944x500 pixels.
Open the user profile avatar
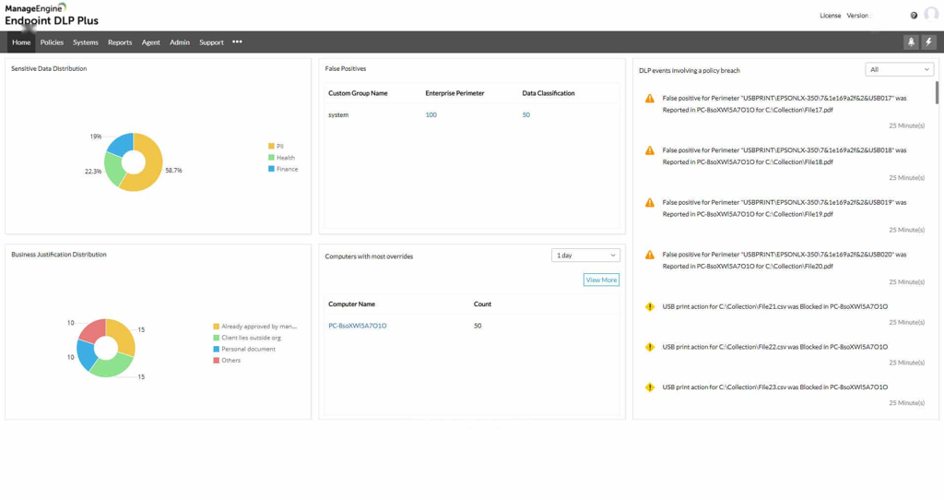click(x=932, y=15)
